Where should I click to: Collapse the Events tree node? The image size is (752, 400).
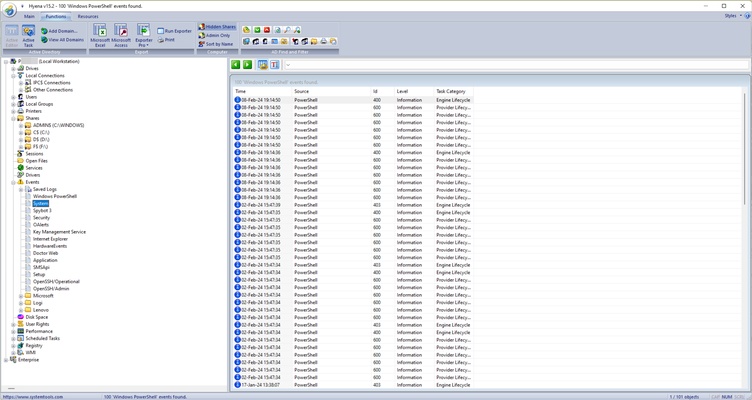click(x=13, y=182)
